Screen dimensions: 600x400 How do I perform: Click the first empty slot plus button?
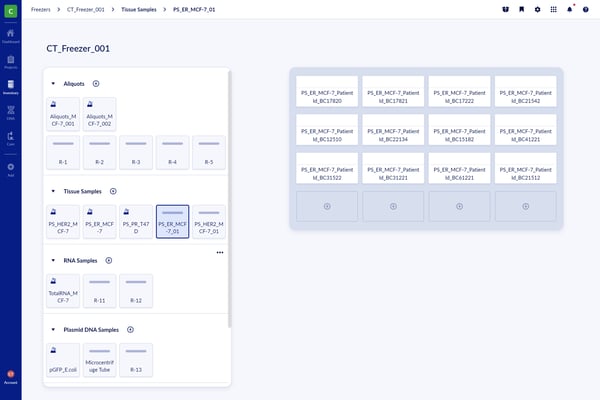(x=327, y=206)
